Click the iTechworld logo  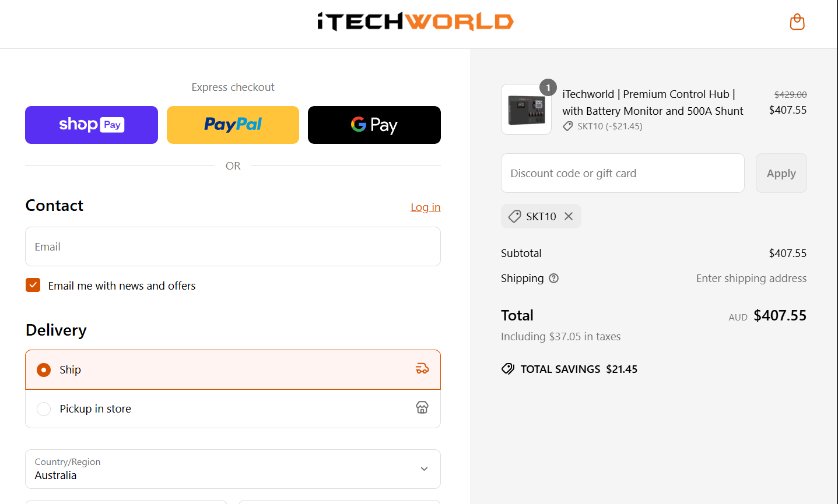tap(414, 22)
